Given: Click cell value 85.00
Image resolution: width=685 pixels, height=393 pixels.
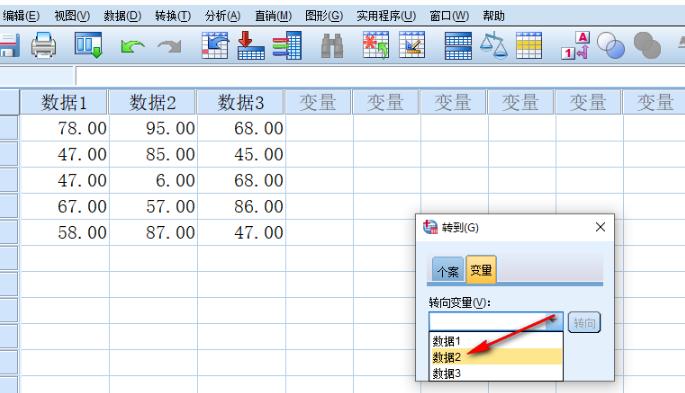Looking at the screenshot, I should [153, 154].
